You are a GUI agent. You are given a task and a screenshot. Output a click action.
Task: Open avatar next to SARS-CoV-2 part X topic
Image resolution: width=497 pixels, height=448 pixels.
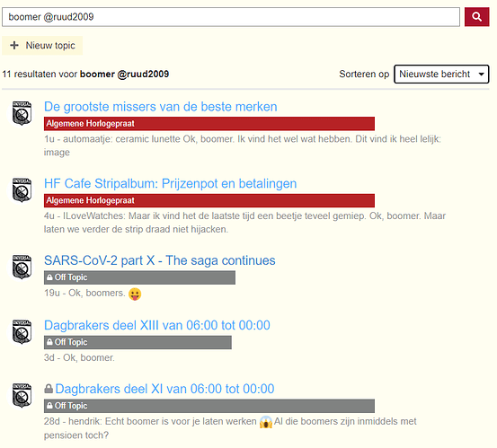[22, 267]
